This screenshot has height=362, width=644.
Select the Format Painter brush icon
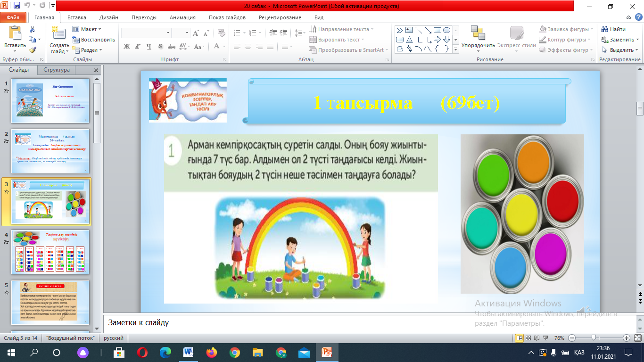coord(32,50)
